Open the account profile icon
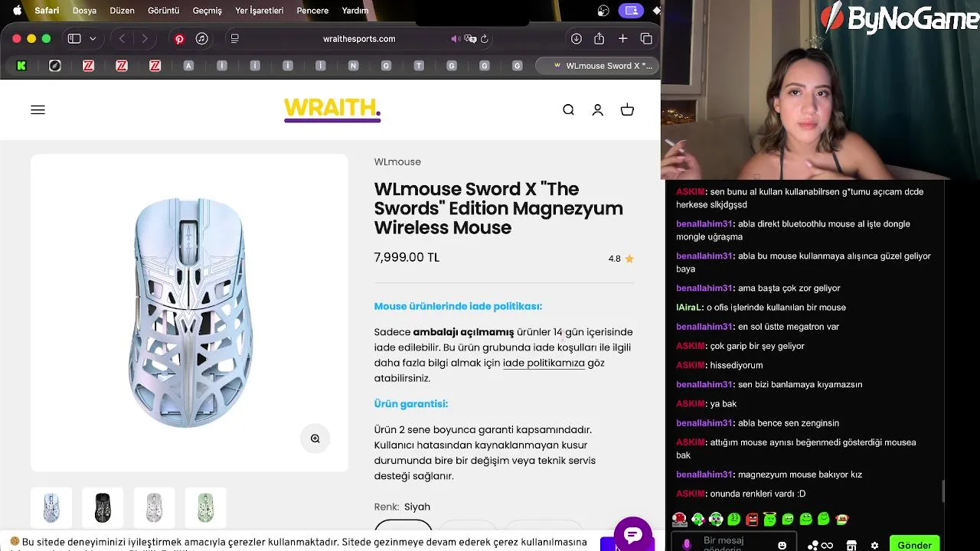 coord(598,109)
